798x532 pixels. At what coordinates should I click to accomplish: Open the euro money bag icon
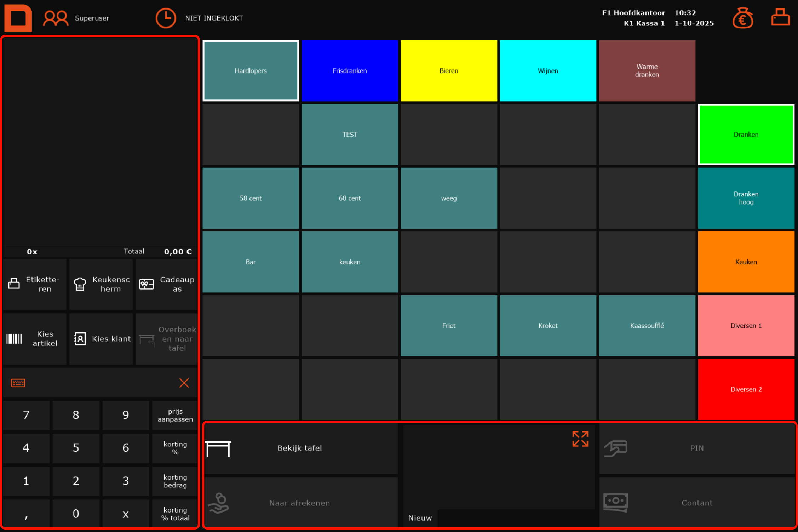click(x=742, y=18)
